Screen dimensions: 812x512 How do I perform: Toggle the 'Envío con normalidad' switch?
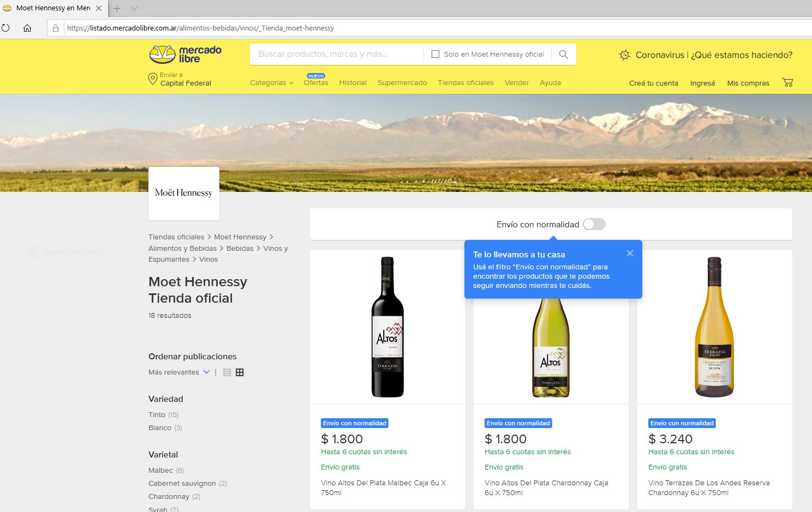594,225
